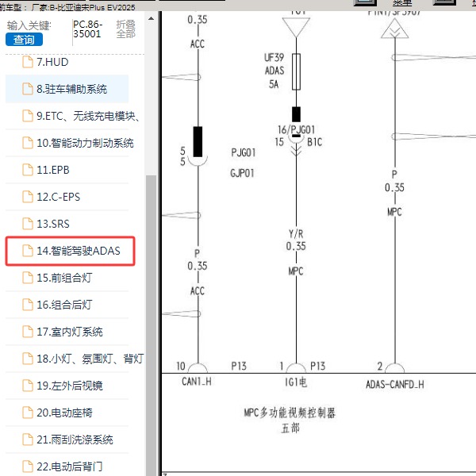
Task: Click the PC.86-35001 code text
Action: [x=87, y=29]
